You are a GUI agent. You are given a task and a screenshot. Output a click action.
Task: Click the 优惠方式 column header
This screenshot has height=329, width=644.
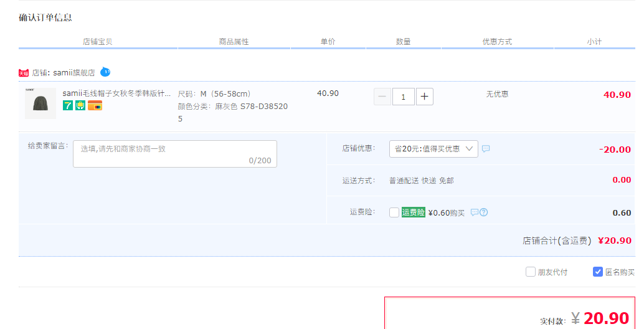point(498,42)
